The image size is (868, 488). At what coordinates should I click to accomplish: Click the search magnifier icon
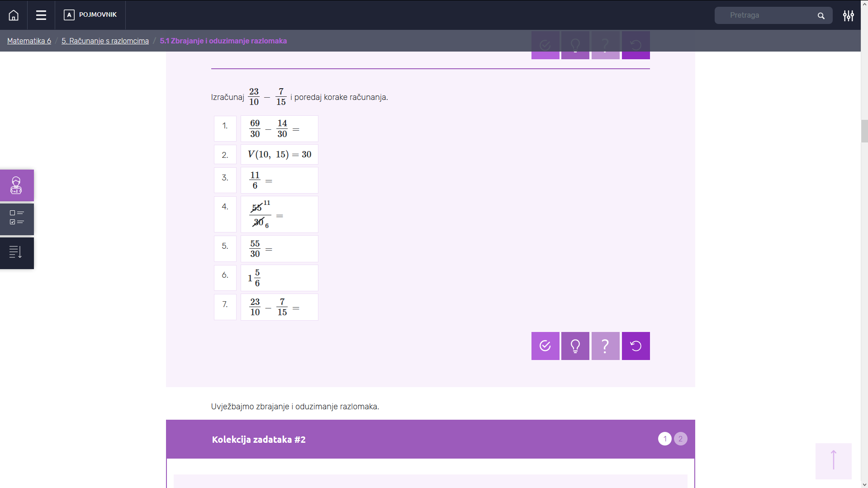(821, 16)
